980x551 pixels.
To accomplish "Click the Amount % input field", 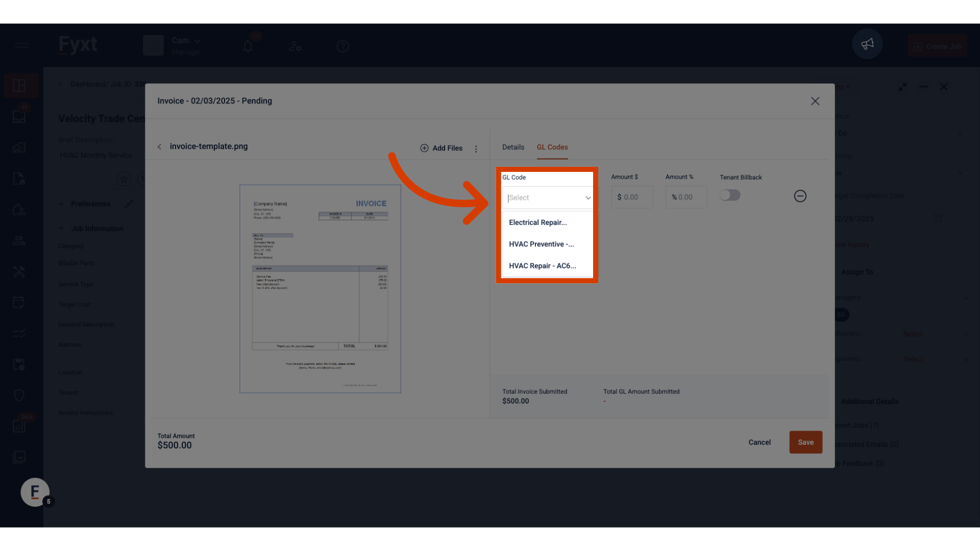I will pyautogui.click(x=686, y=197).
